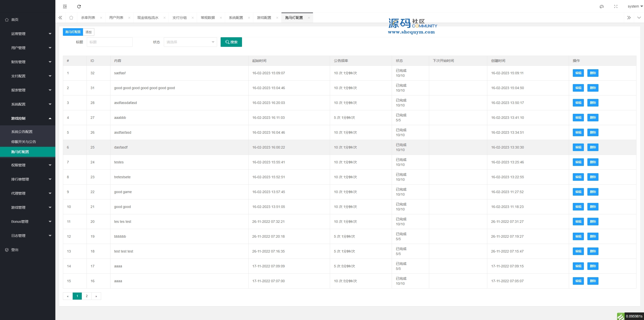Viewport: 644px width, 320px height.
Task: Click the 搜索 button
Action: coord(231,42)
